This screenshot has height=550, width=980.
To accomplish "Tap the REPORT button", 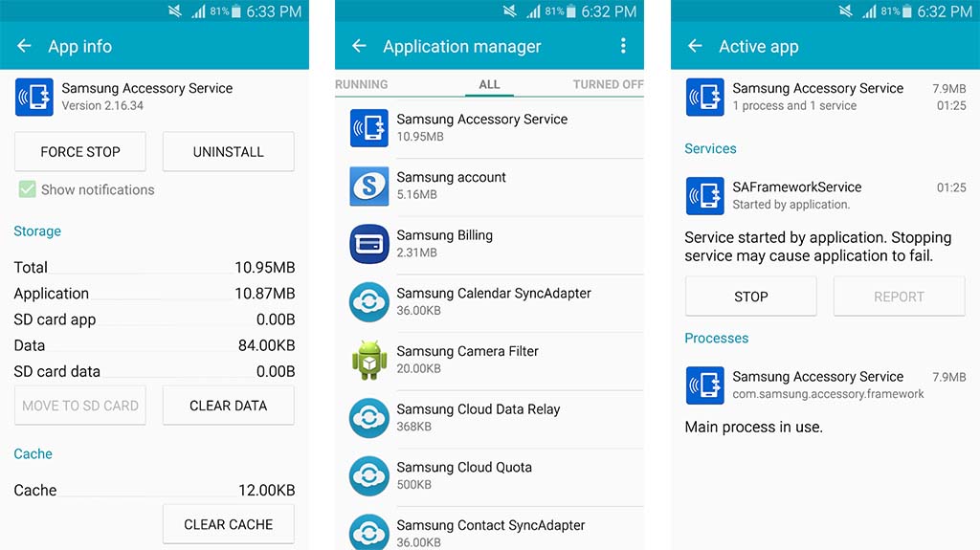I will (899, 297).
